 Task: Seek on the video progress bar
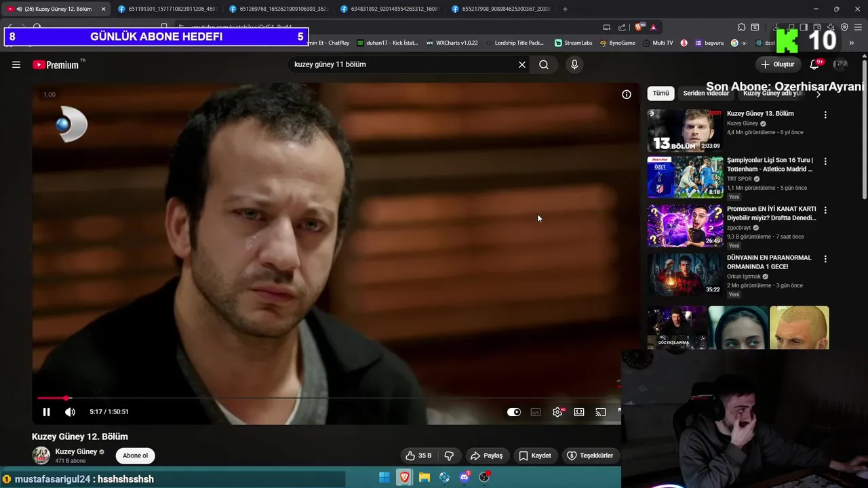pos(329,398)
